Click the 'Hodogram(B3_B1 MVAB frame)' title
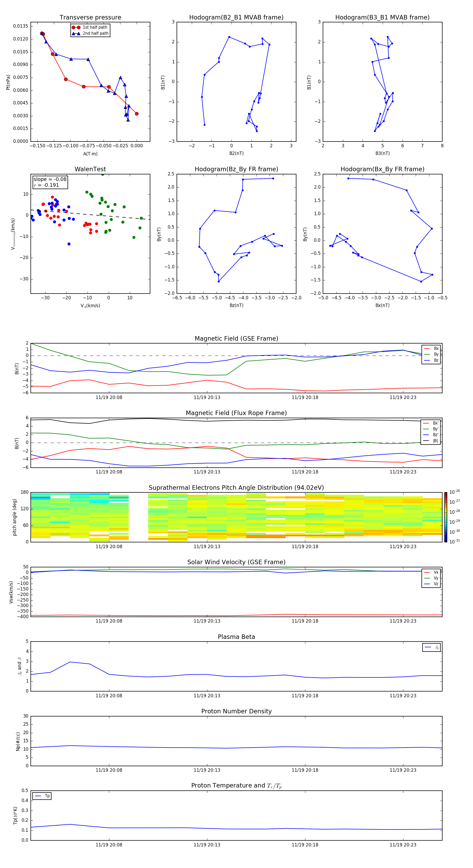This screenshot has height=868, width=473. [x=382, y=18]
